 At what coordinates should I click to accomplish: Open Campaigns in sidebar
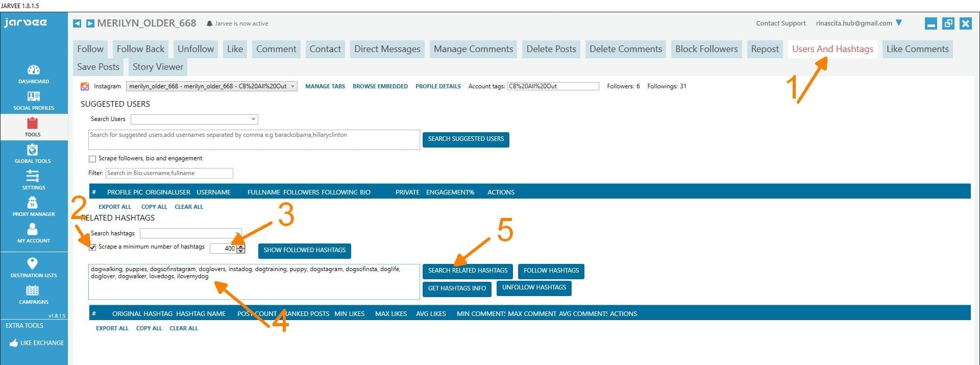[x=33, y=295]
